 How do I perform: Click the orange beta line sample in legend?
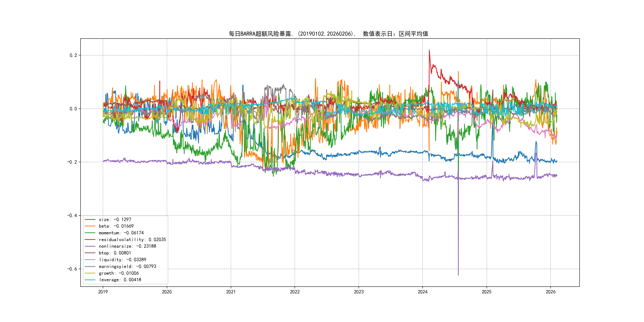[x=90, y=226]
